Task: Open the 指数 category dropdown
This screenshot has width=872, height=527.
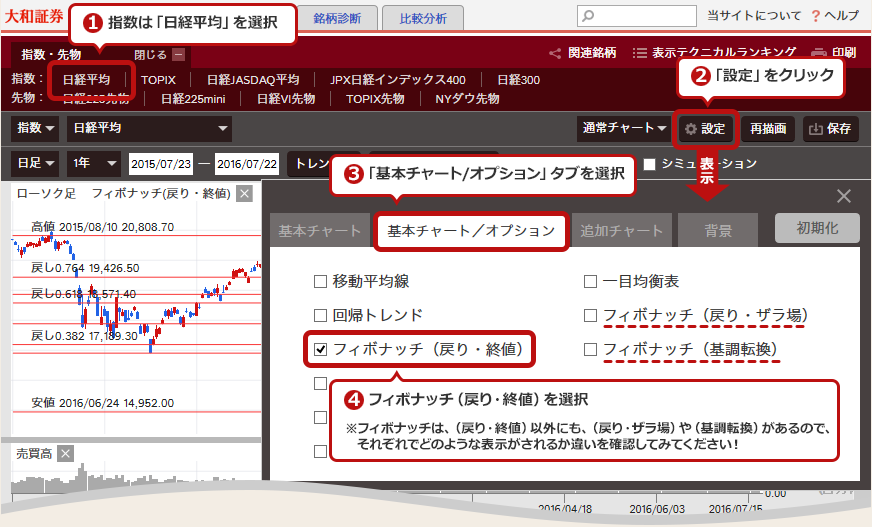Action: [x=36, y=128]
